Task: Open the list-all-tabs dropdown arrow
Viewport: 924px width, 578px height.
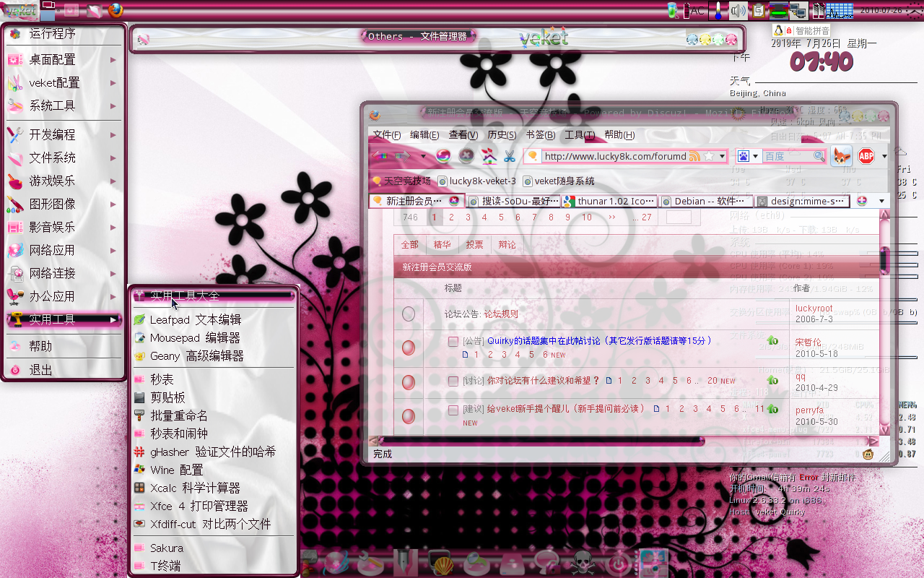Action: coord(881,201)
